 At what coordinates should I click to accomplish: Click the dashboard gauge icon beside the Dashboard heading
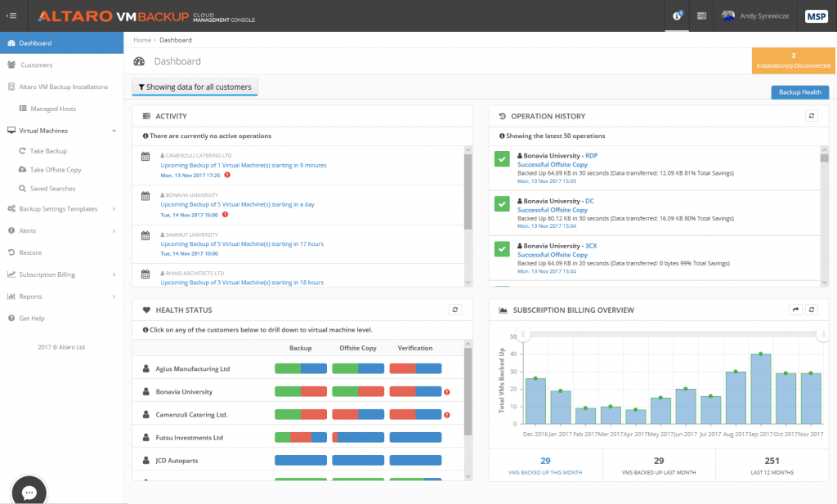click(x=139, y=61)
